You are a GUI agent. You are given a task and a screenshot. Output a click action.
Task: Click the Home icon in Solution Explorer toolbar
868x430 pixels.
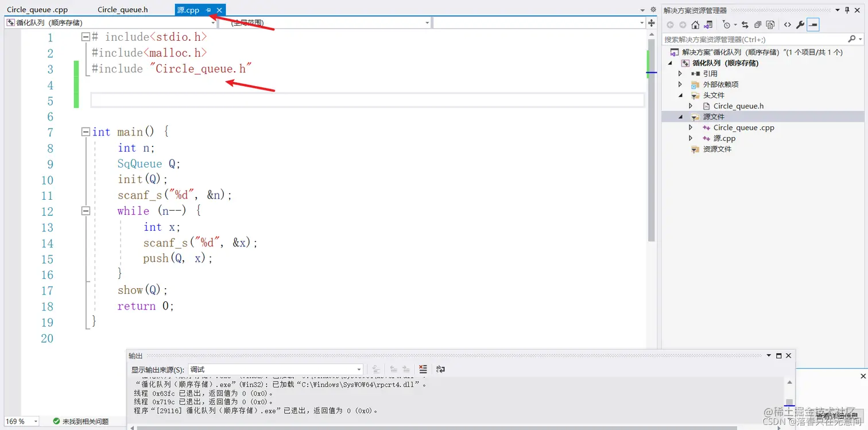point(695,25)
